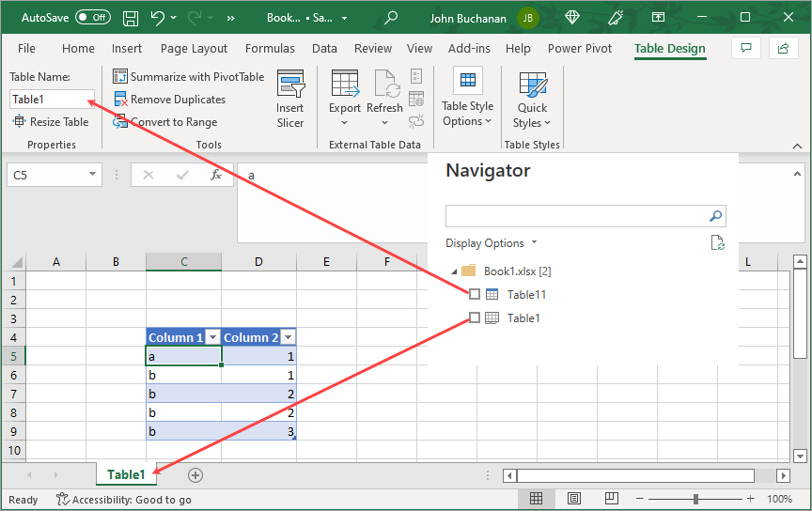Click the Undo arrow icon
The height and width of the screenshot is (511, 812).
point(158,18)
